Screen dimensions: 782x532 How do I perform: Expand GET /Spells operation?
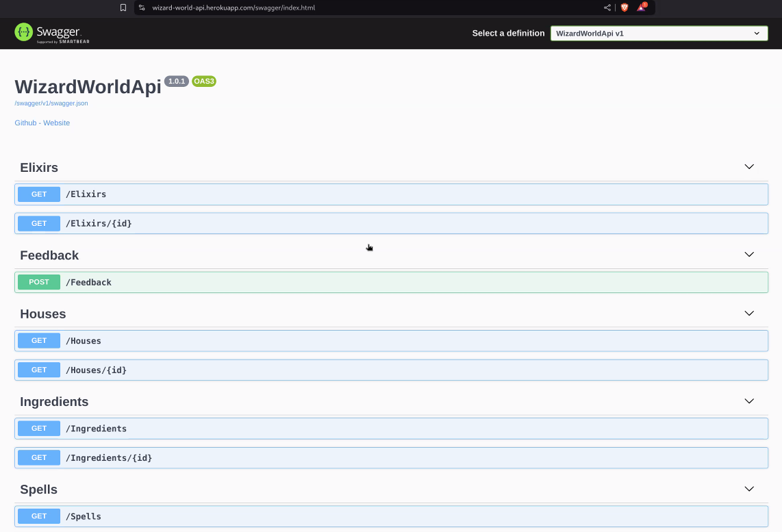pyautogui.click(x=391, y=516)
